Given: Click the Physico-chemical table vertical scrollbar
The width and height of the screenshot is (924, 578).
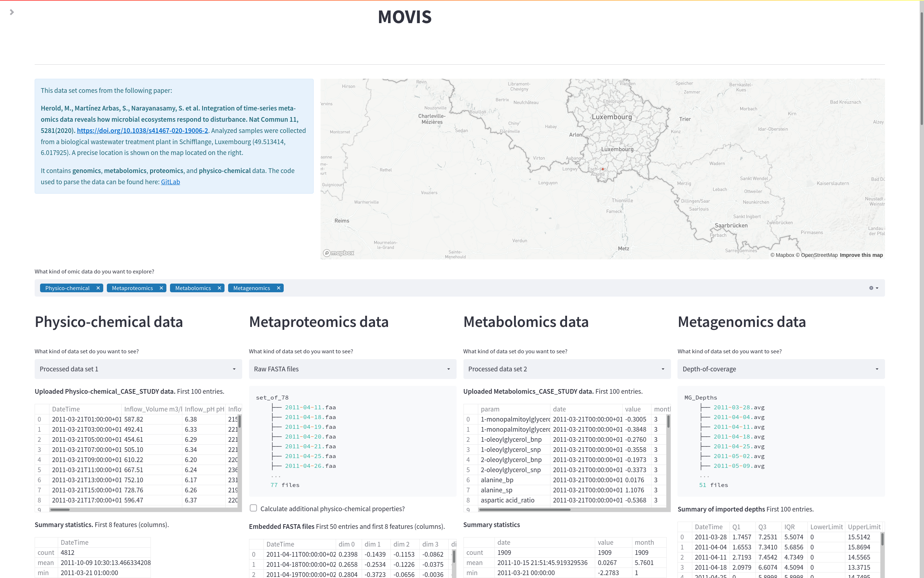Looking at the screenshot, I should [239, 421].
